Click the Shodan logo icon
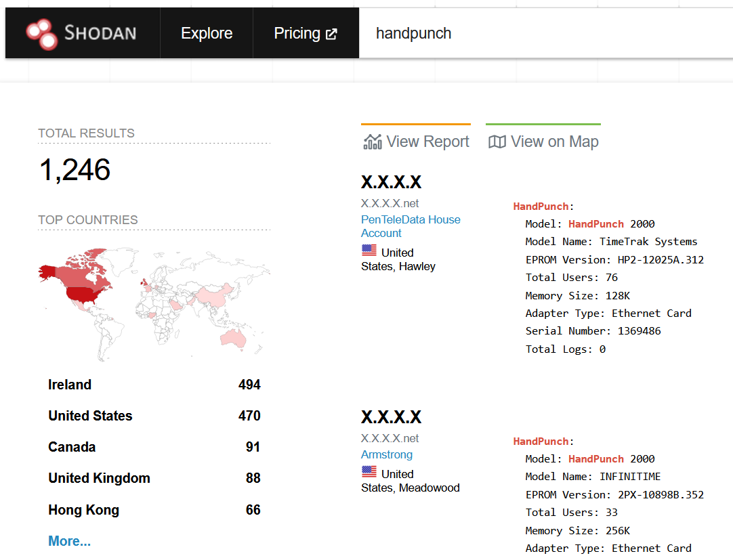 pos(41,34)
